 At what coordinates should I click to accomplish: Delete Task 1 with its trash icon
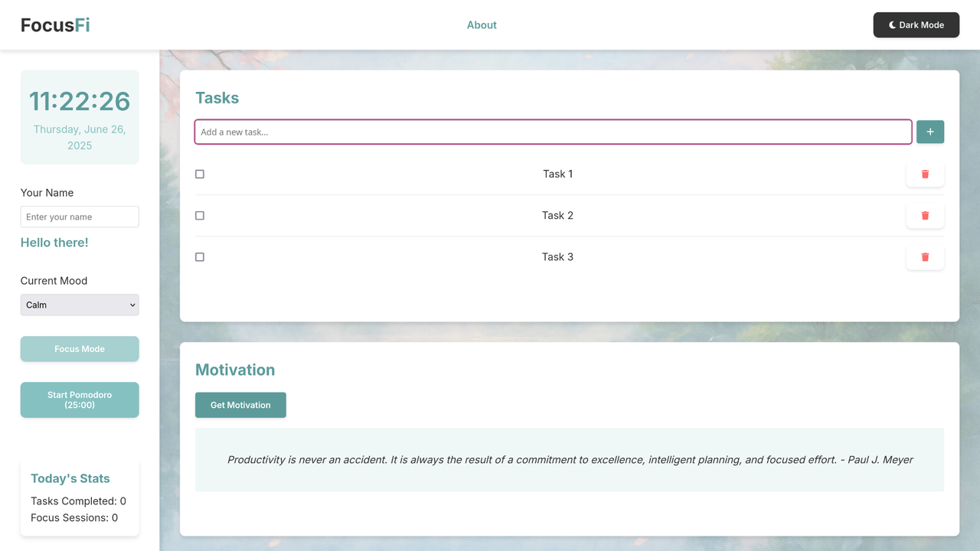tap(925, 174)
